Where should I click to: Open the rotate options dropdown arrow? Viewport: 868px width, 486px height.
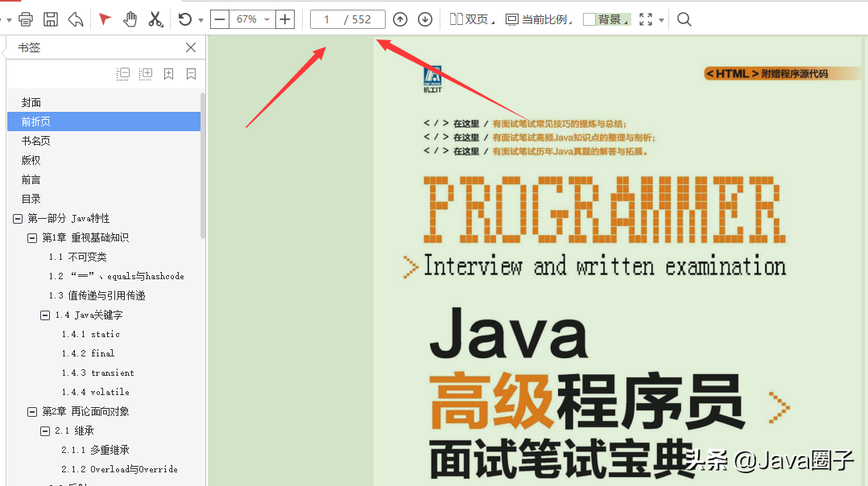pyautogui.click(x=201, y=20)
